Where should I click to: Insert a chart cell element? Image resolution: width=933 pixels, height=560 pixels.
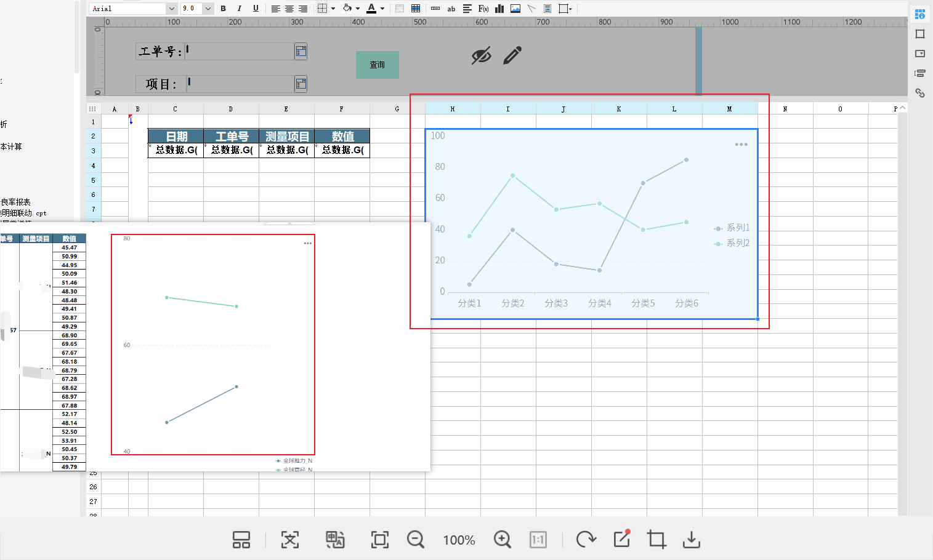[x=499, y=9]
